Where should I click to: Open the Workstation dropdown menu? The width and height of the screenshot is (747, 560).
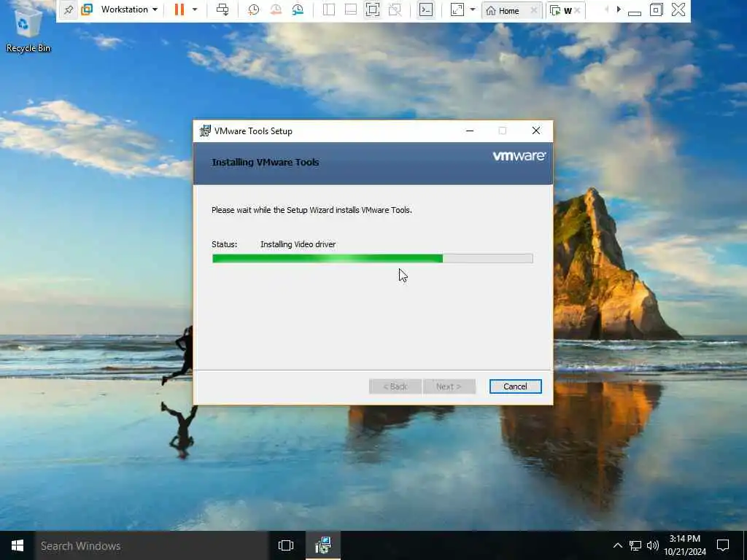(x=129, y=9)
